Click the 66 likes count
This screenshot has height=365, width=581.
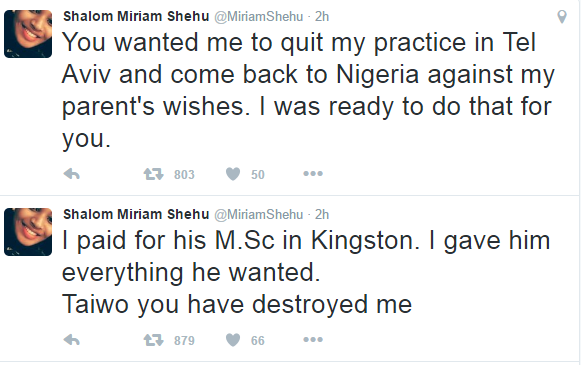coord(258,340)
